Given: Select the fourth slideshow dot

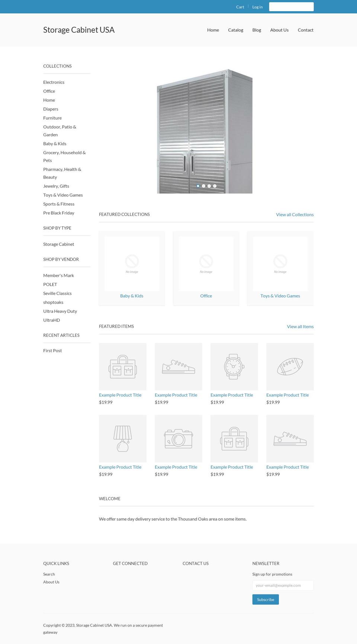Looking at the screenshot, I should [215, 186].
